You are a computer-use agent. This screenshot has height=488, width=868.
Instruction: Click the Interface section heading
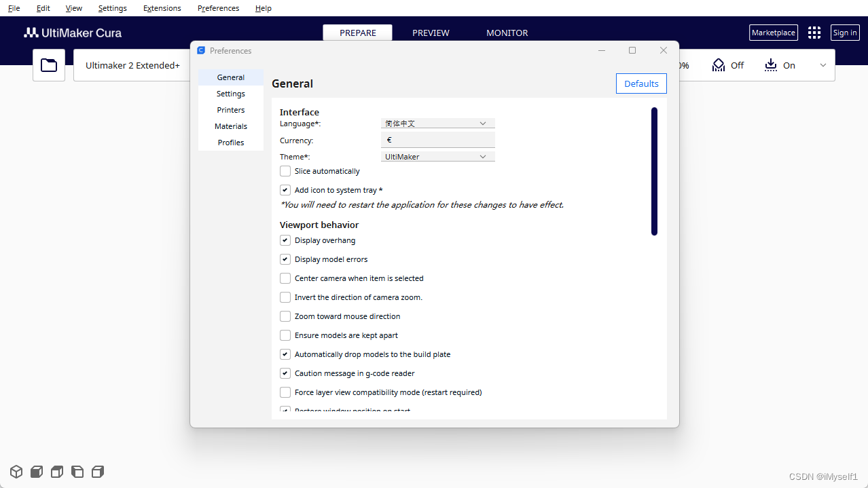coord(300,112)
